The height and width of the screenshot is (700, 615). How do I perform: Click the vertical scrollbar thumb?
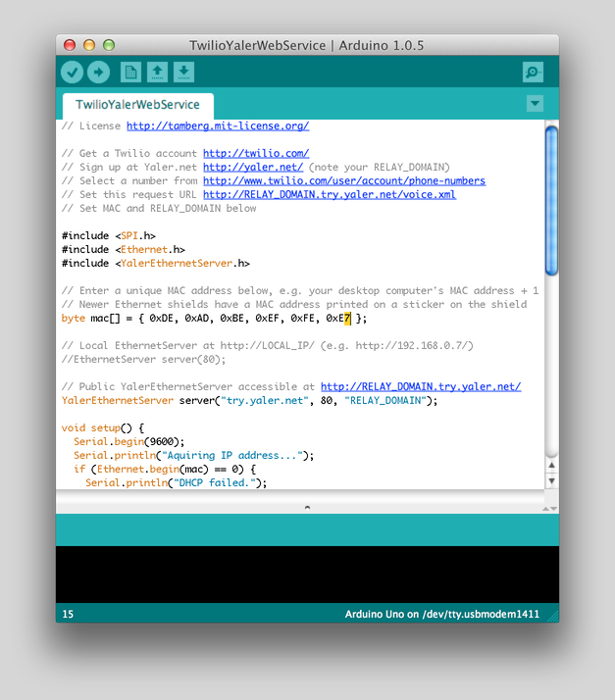pyautogui.click(x=551, y=201)
